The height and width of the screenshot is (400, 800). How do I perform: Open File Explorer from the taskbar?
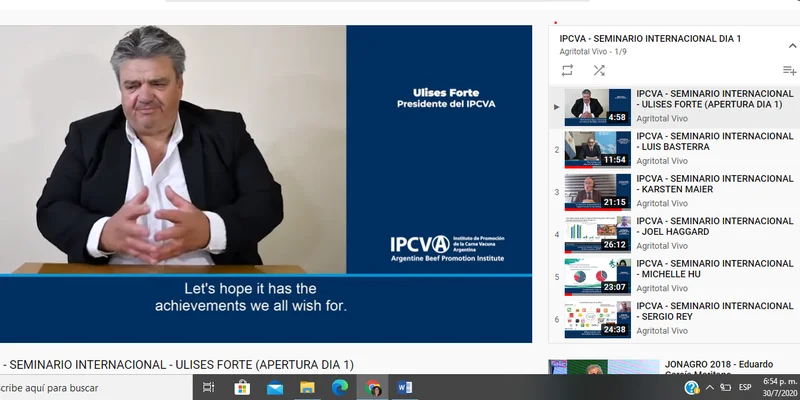[307, 388]
